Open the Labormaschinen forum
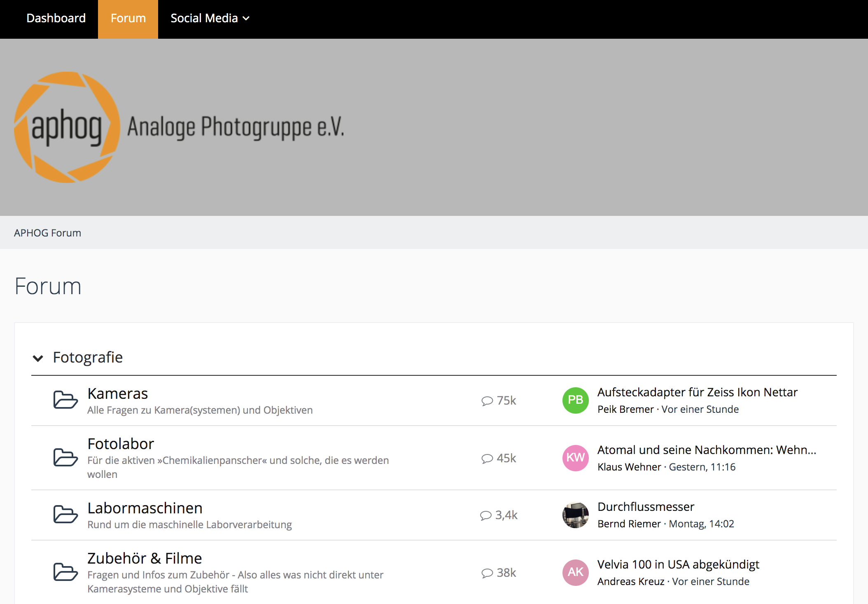The image size is (868, 604). (145, 508)
